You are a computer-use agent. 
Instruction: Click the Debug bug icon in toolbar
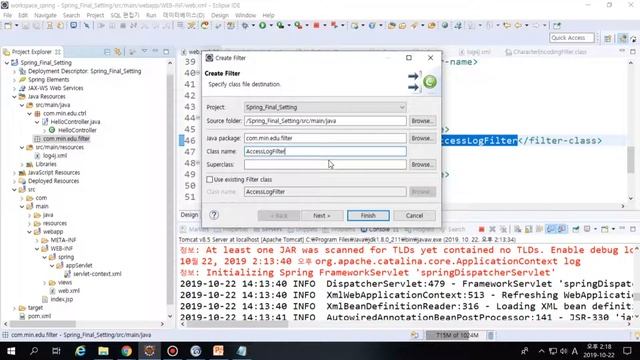pos(245,25)
